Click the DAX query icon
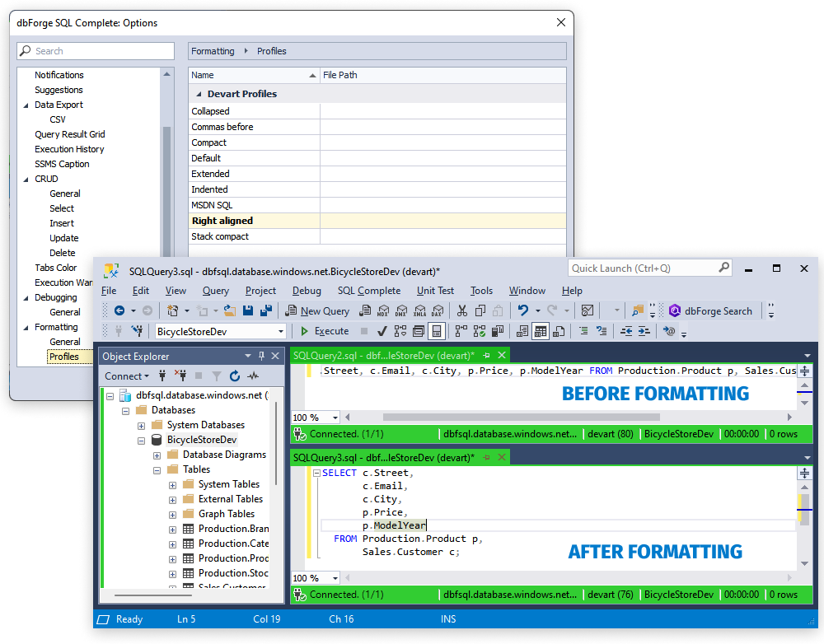Image resolution: width=824 pixels, height=644 pixels. tap(438, 311)
